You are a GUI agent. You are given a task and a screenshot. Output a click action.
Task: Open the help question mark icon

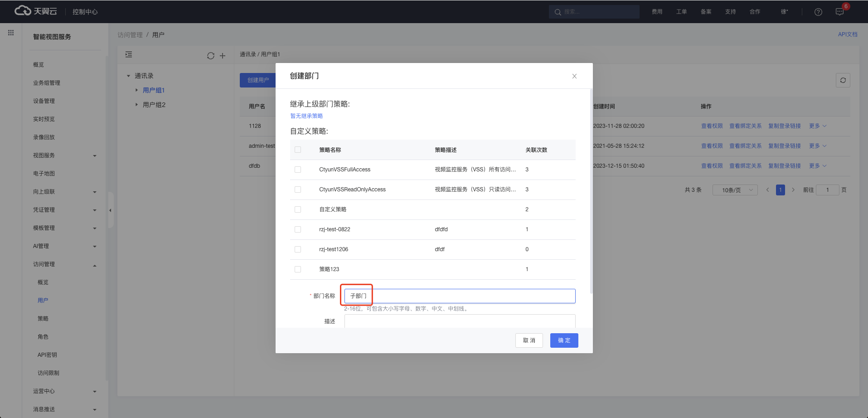(x=818, y=12)
